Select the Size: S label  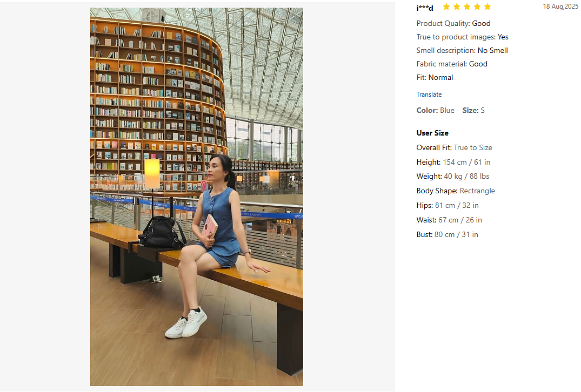(473, 110)
